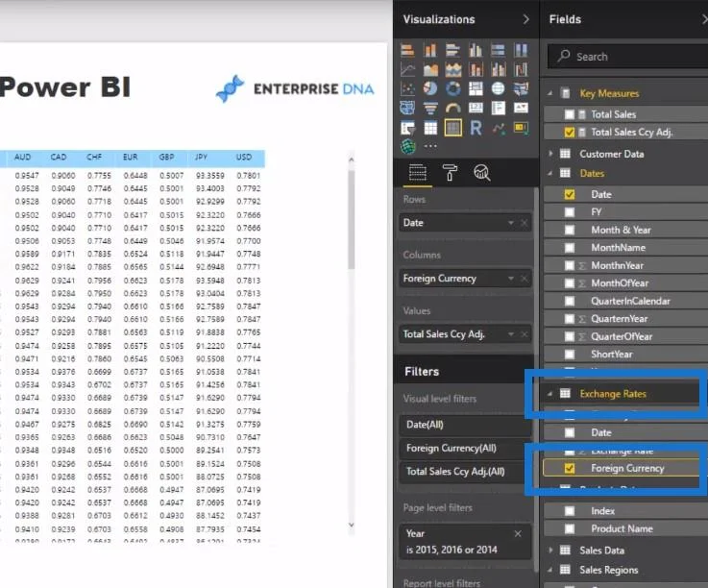
Task: Open the Date(All) visual filter
Action: [x=465, y=425]
